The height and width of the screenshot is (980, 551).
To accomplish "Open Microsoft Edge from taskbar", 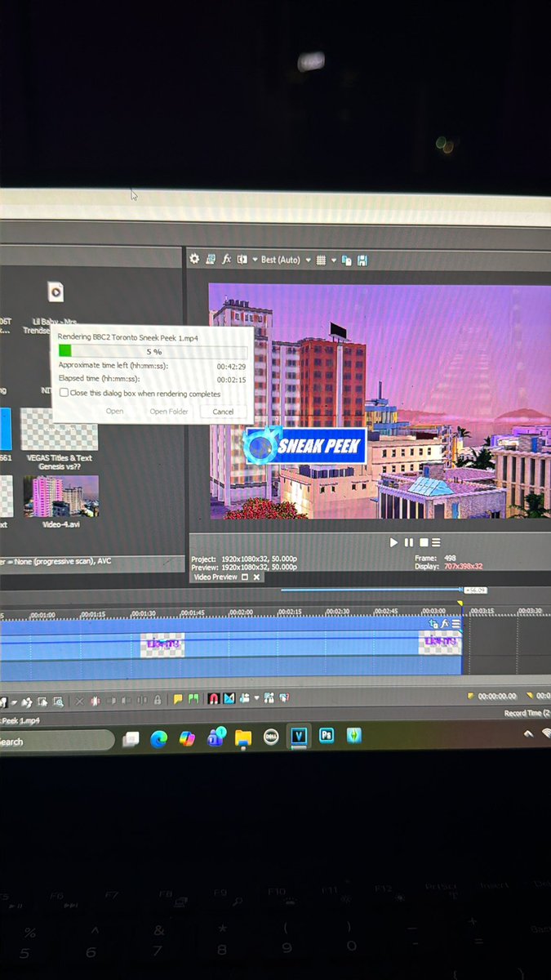I will pyautogui.click(x=158, y=739).
